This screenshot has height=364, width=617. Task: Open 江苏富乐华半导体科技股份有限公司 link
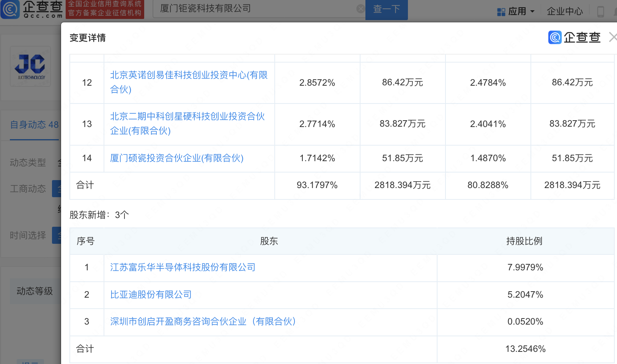tap(183, 267)
